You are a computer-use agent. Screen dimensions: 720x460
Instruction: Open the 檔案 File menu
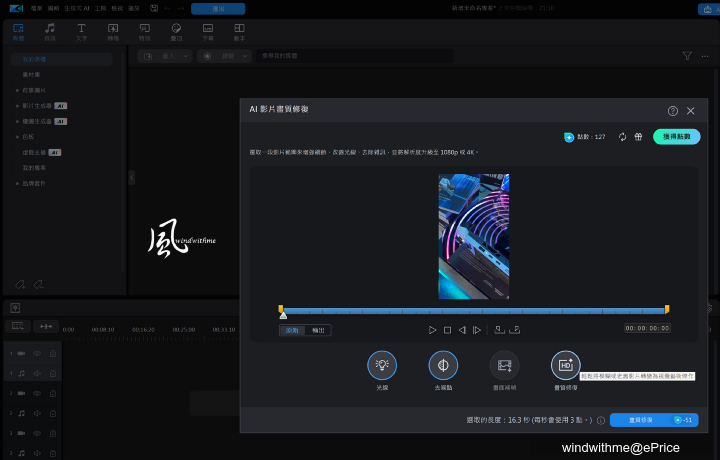click(x=36, y=8)
